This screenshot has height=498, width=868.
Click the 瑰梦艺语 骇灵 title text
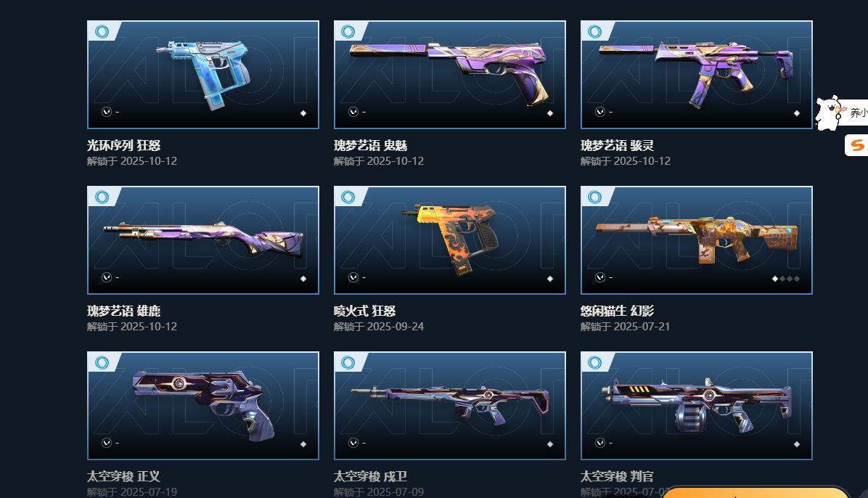coord(617,146)
